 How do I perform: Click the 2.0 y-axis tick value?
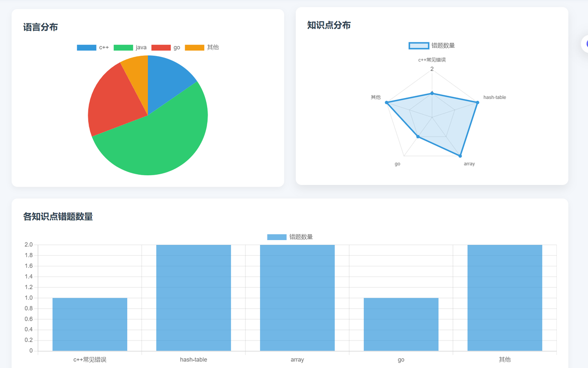pos(28,245)
